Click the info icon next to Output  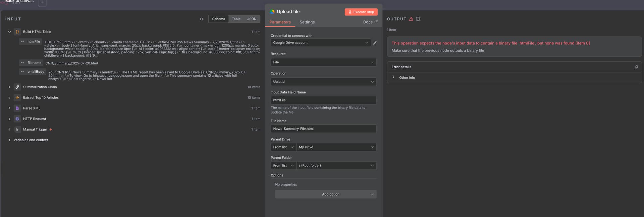coord(418,19)
